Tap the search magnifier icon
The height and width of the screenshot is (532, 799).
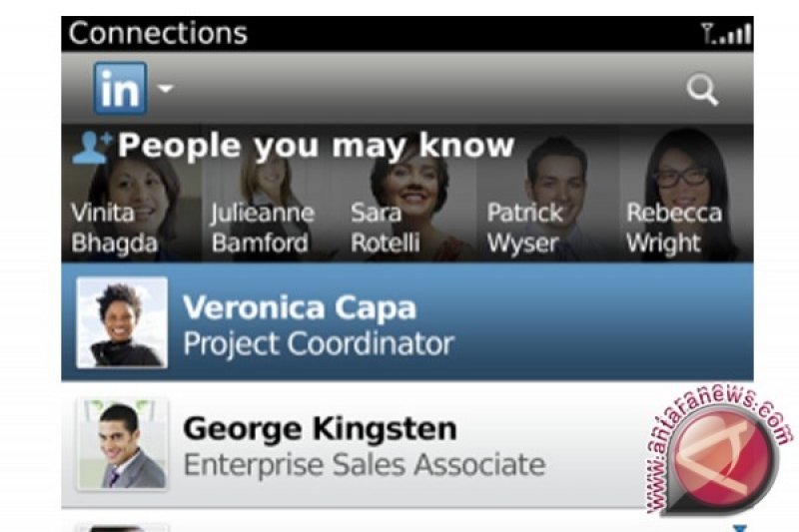[x=703, y=91]
